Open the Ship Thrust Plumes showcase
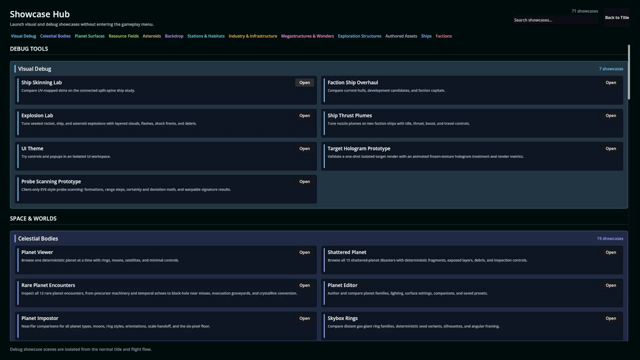 611,116
